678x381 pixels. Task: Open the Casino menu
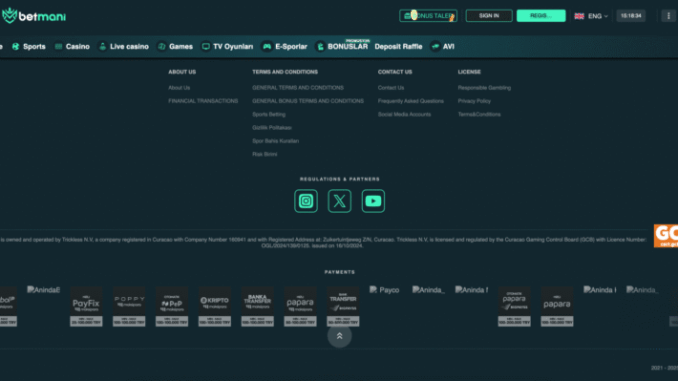pyautogui.click(x=72, y=47)
